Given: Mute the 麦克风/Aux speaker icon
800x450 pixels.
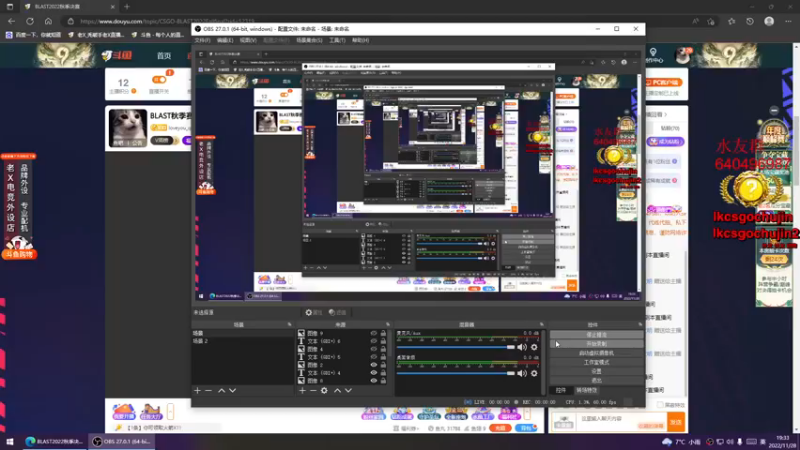Looking at the screenshot, I should coord(521,347).
